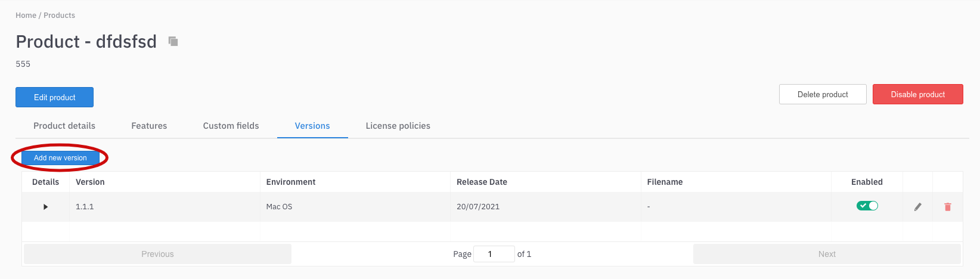Click the page number input field

(x=494, y=254)
